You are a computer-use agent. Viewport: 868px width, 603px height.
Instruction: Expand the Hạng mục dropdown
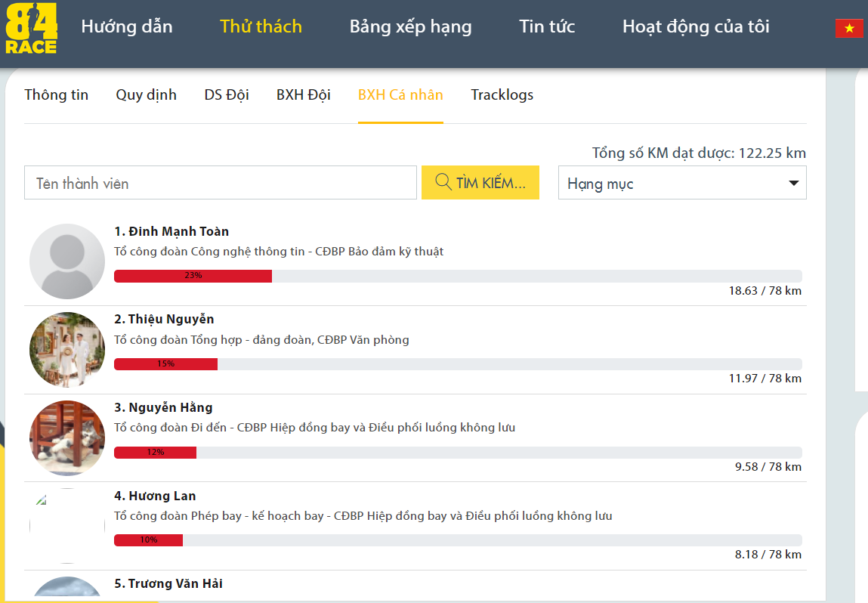pyautogui.click(x=681, y=183)
